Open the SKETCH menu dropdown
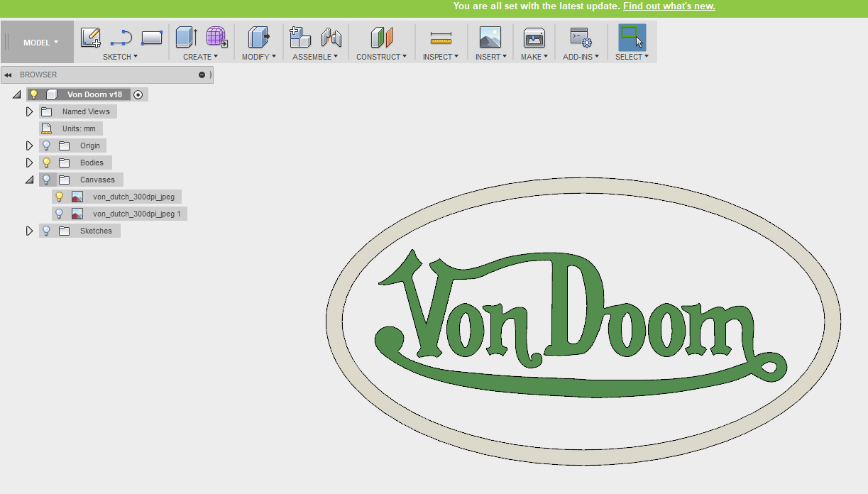The width and height of the screenshot is (868, 494). [120, 57]
